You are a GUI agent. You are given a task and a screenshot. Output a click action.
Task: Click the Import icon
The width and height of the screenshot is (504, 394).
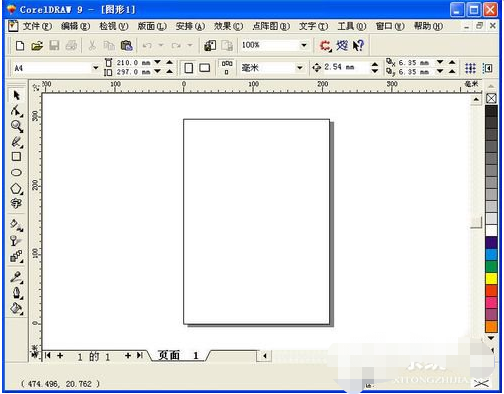[x=210, y=46]
